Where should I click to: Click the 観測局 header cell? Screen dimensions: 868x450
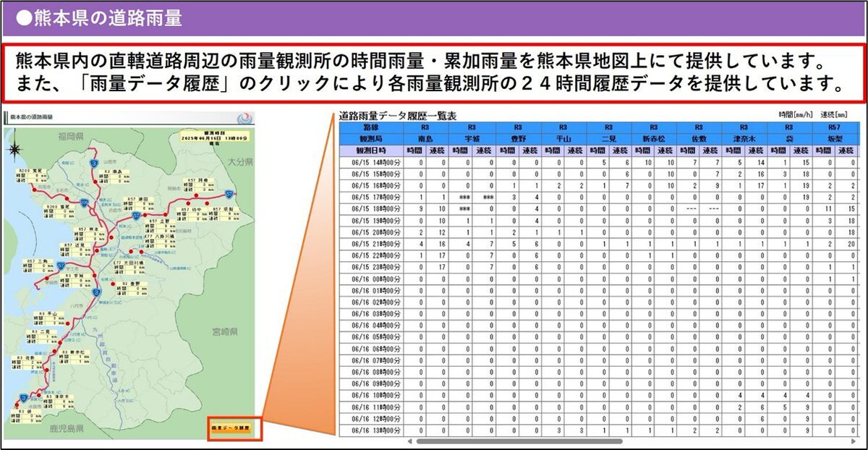pyautogui.click(x=371, y=137)
